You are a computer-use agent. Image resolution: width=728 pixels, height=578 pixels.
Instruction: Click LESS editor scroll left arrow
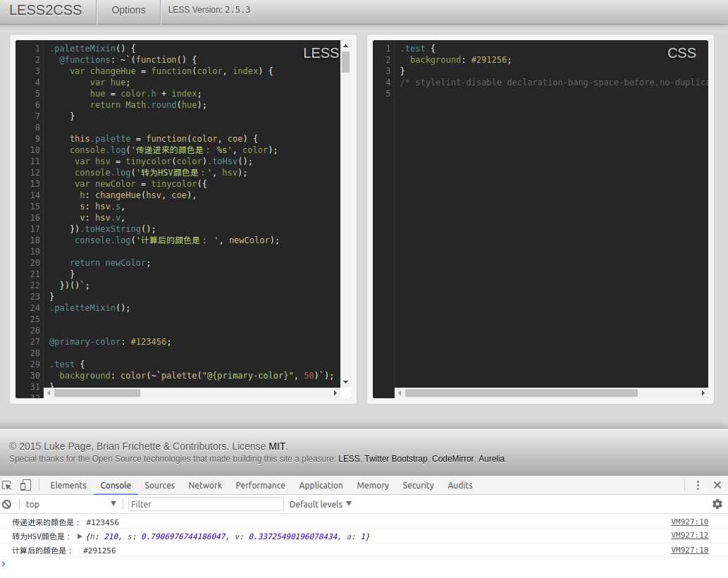pyautogui.click(x=49, y=393)
